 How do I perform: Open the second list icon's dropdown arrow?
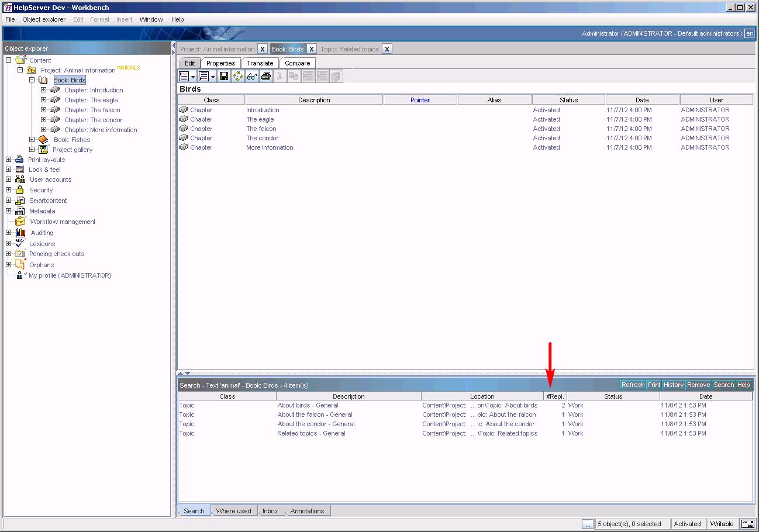click(x=213, y=77)
